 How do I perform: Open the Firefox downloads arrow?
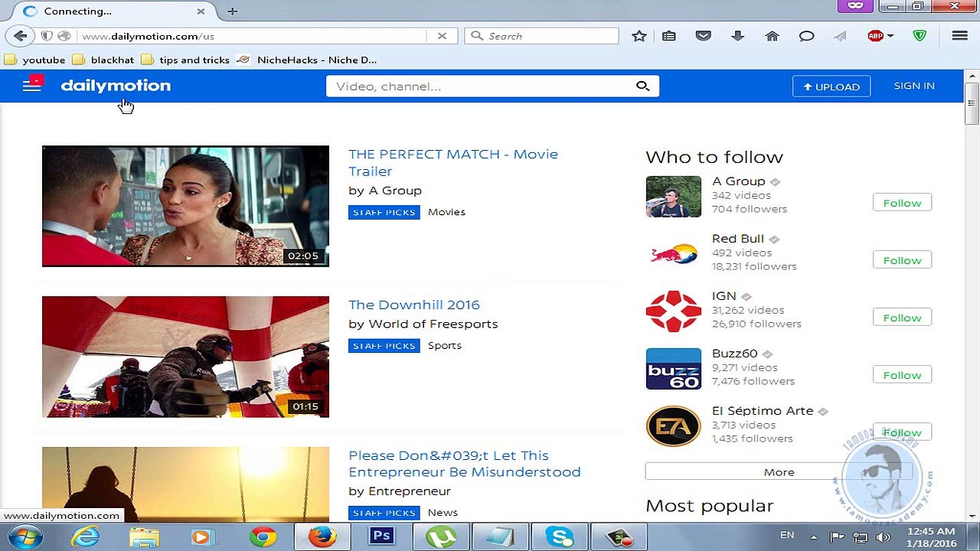click(738, 36)
